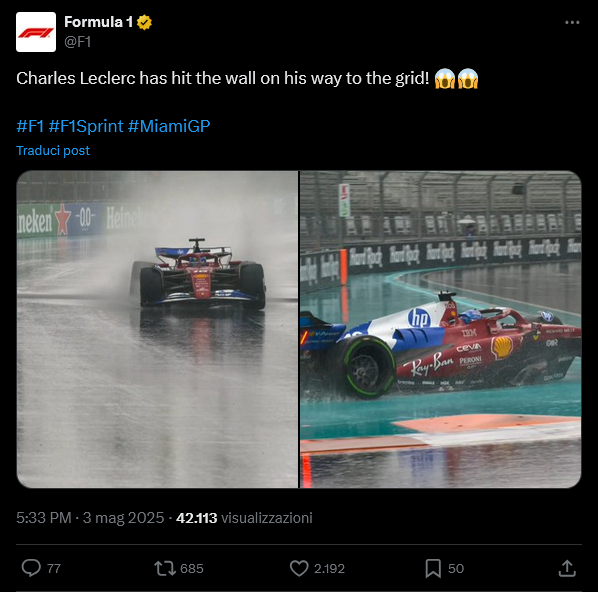Open the @F1 handle
This screenshot has height=592, width=598.
pos(77,42)
